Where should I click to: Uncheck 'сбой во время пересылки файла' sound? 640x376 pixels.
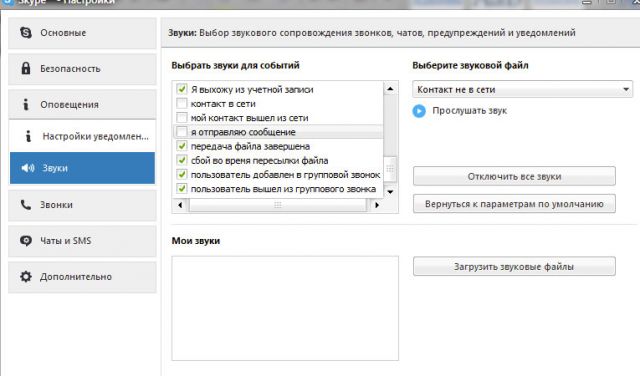[182, 160]
